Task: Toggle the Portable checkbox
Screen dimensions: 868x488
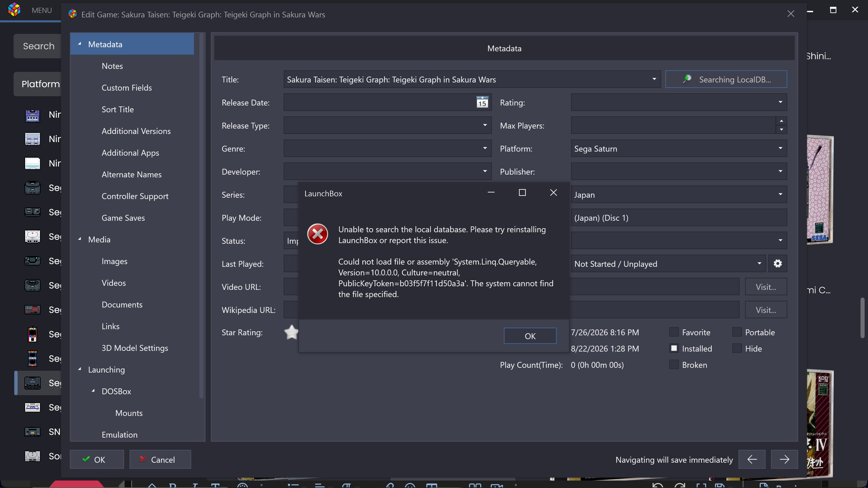Action: click(737, 332)
